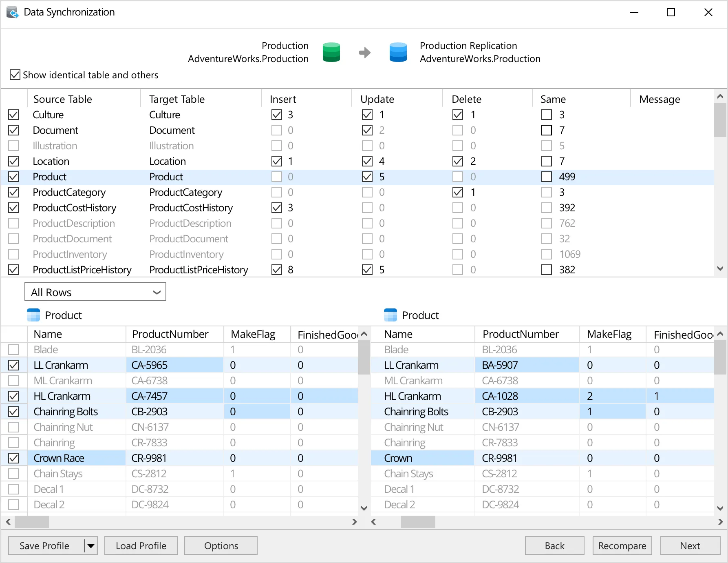Screen dimensions: 728x563
Task: Click ProductListPriceHistory target table name
Action: coord(199,270)
